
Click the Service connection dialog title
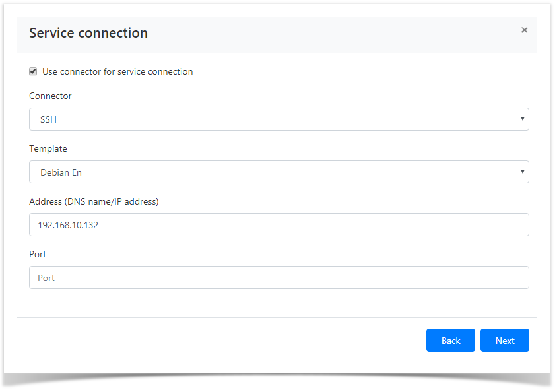point(88,33)
